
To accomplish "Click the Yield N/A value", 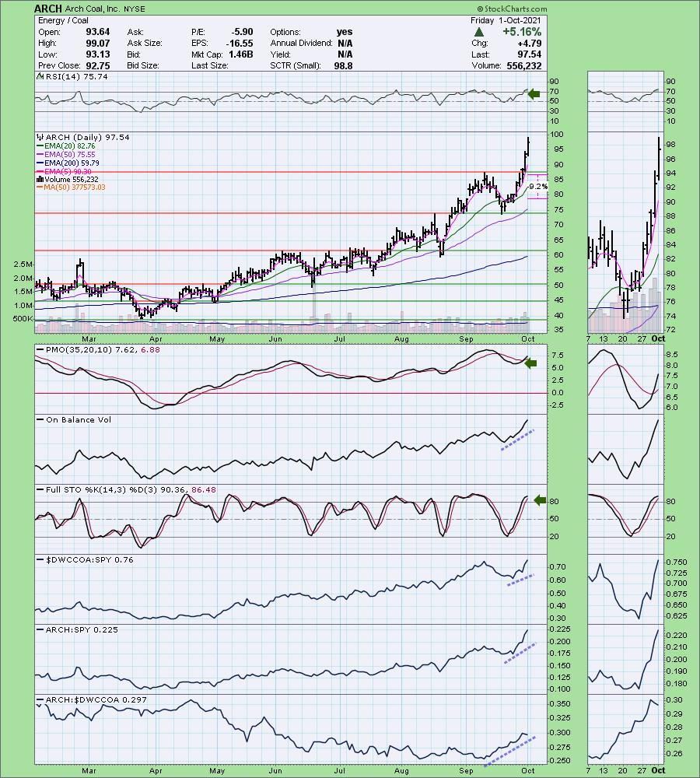I will (345, 54).
